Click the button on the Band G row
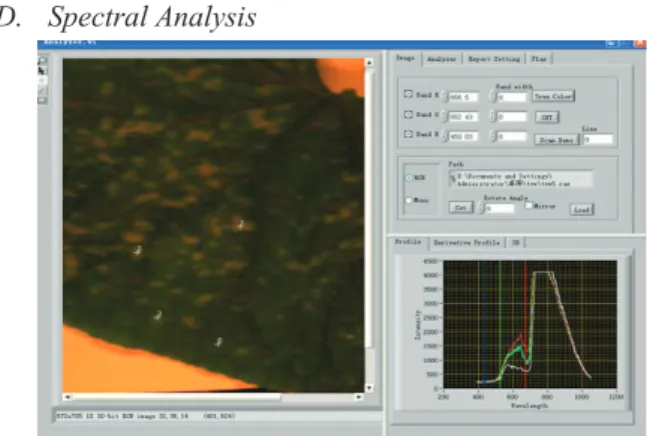This screenshot has height=436, width=647. [547, 117]
